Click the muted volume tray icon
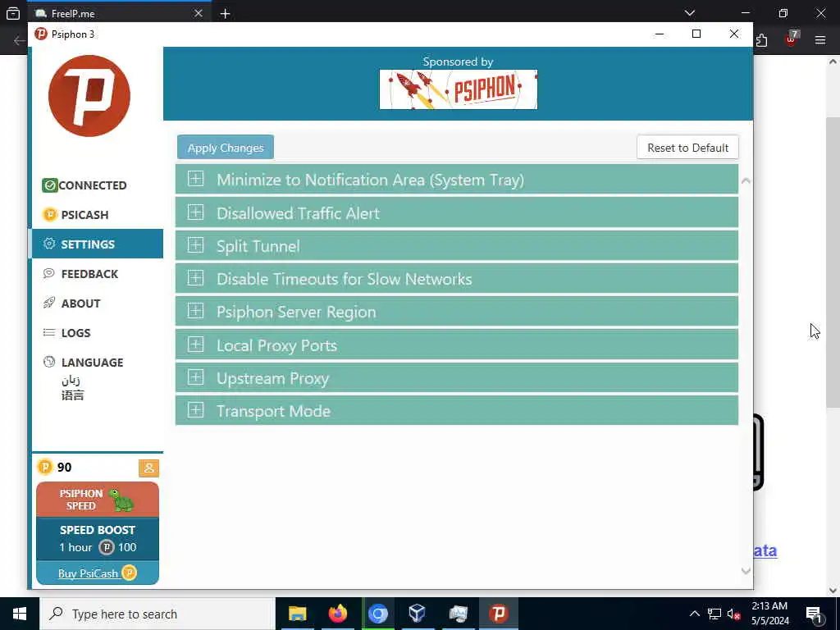The image size is (840, 630). tap(733, 614)
